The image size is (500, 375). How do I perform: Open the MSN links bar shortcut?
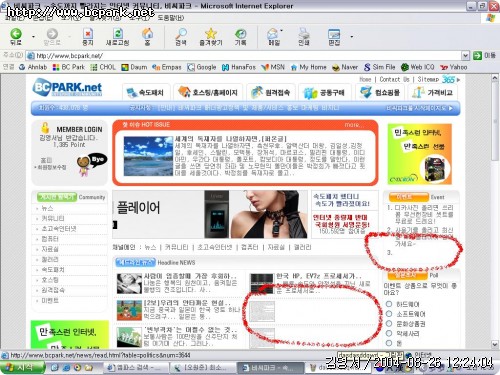coord(273,67)
